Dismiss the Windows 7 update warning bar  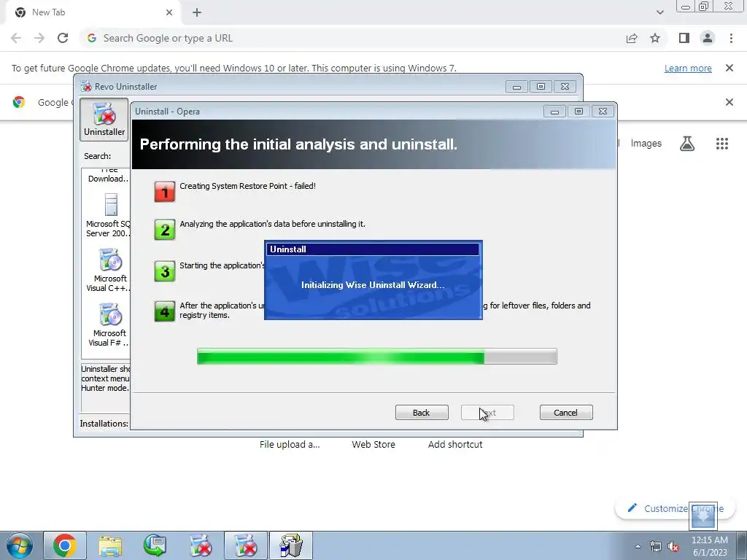(x=729, y=68)
